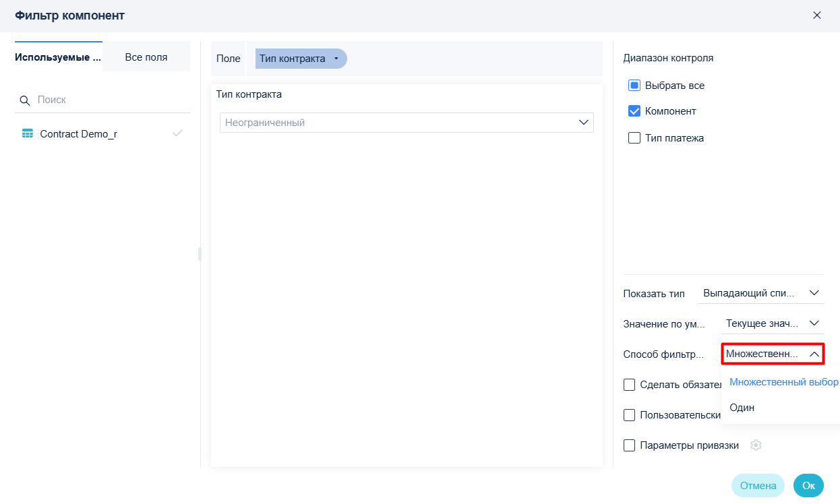This screenshot has height=504, width=840.
Task: Uncheck the Компонент checkbox
Action: click(x=634, y=111)
